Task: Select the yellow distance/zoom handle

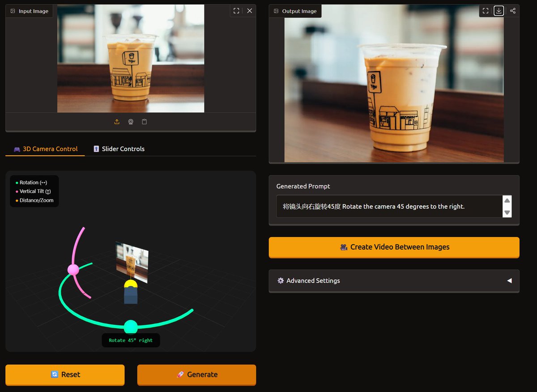Action: tap(130, 284)
